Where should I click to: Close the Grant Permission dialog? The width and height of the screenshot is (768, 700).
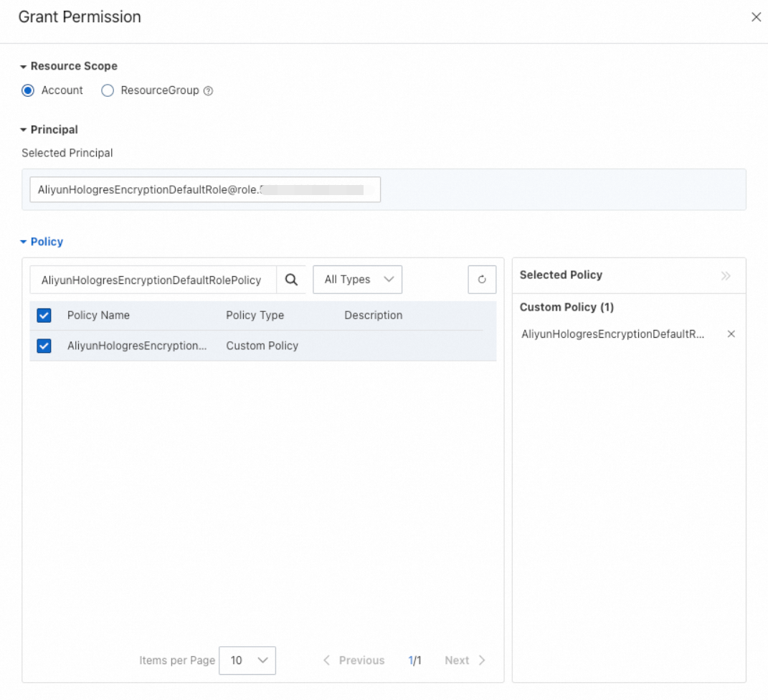[x=756, y=17]
